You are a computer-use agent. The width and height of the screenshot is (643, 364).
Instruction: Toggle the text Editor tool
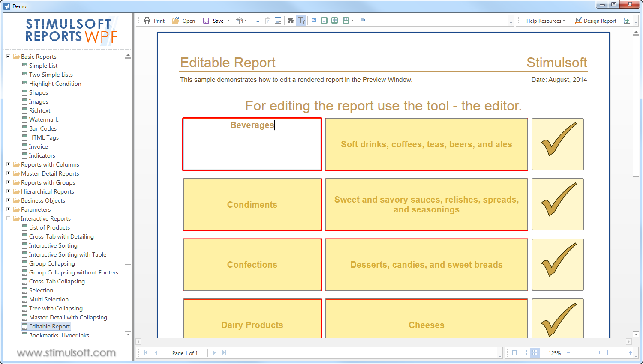301,21
